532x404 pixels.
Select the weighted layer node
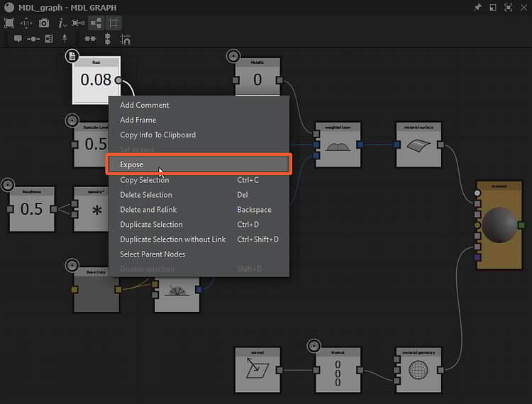[x=338, y=145]
